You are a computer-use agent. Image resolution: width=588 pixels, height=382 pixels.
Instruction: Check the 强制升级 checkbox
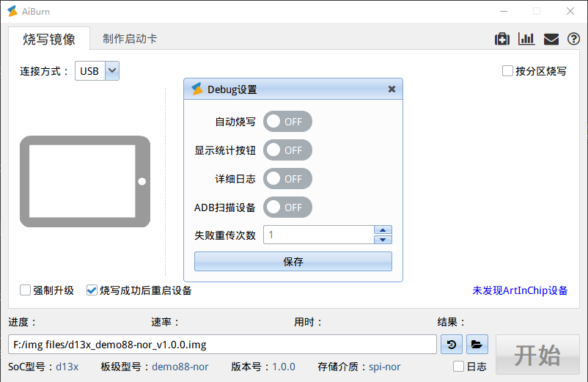[x=25, y=290]
